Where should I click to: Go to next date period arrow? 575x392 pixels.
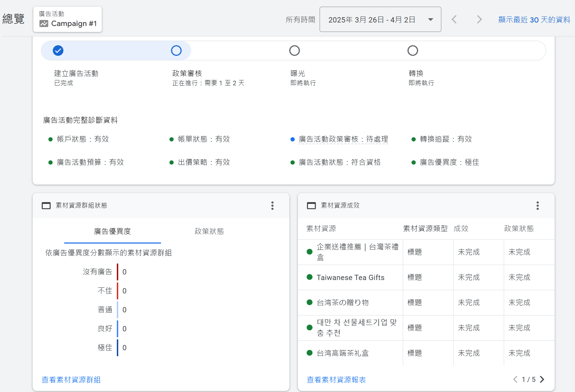[x=479, y=19]
